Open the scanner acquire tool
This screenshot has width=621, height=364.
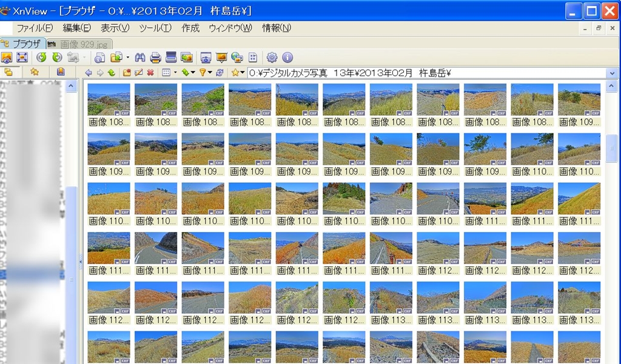(171, 58)
